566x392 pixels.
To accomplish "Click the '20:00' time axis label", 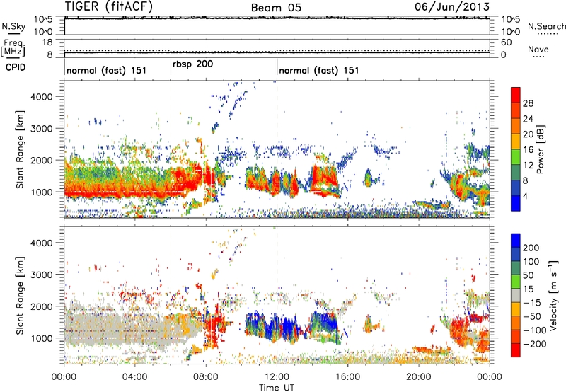I will pyautogui.click(x=419, y=377).
